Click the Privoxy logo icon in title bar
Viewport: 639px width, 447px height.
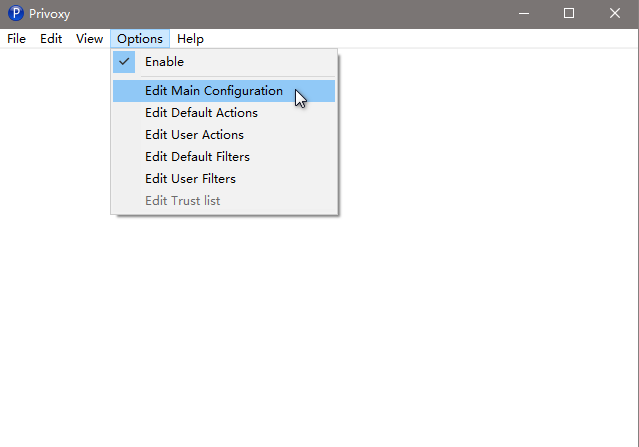16,13
